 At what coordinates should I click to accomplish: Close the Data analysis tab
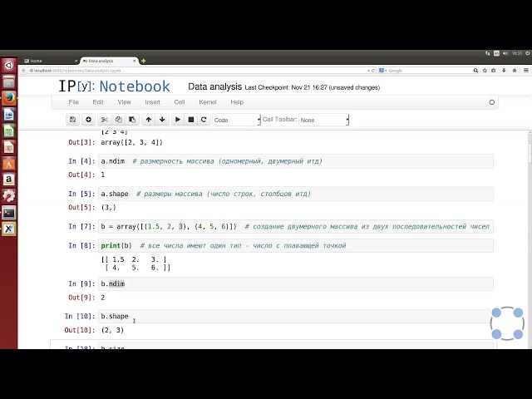135,61
